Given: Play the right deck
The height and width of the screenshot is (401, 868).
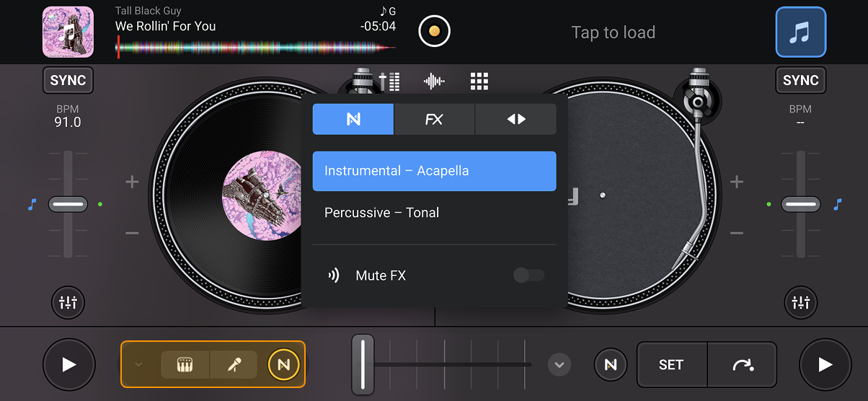Looking at the screenshot, I should pyautogui.click(x=825, y=364).
